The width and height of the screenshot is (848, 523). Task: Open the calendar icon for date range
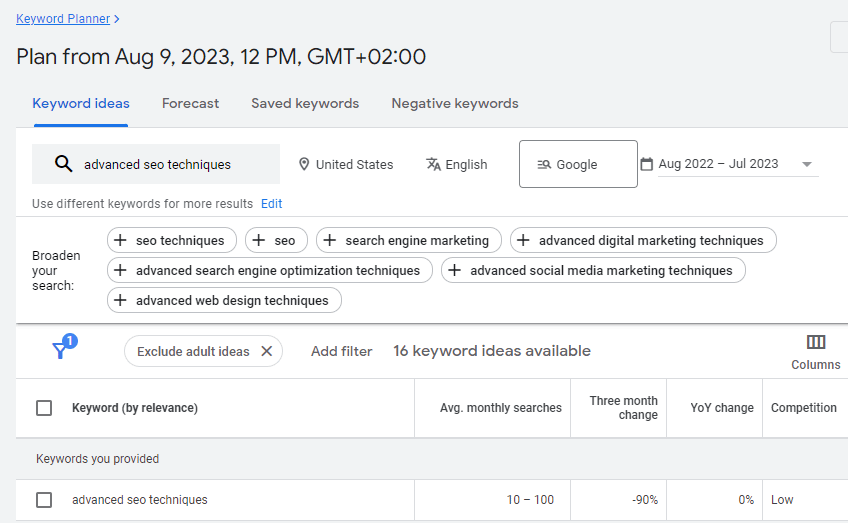coord(646,164)
